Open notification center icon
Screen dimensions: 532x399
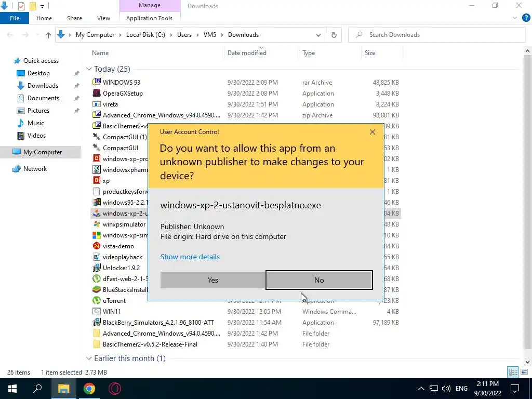[x=515, y=389]
